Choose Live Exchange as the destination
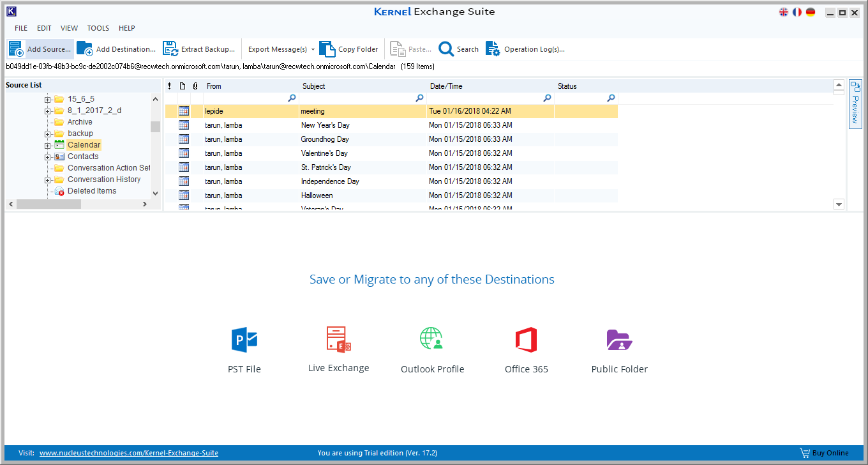This screenshot has width=868, height=465. (338, 339)
